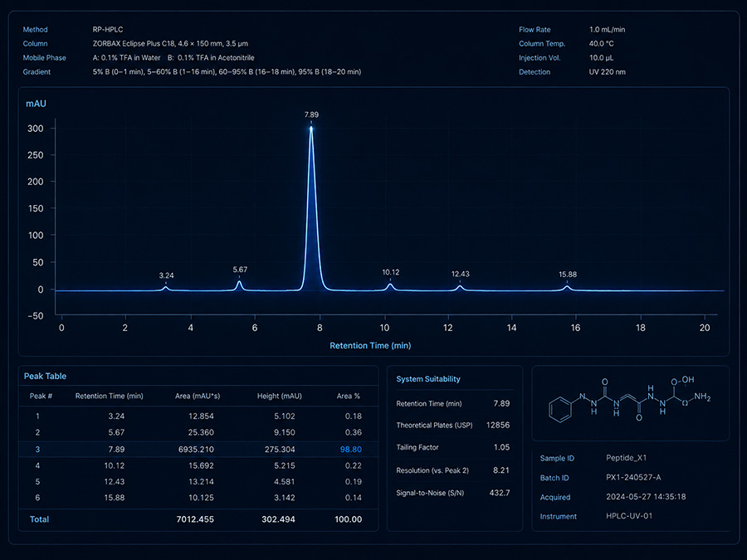This screenshot has height=560, width=747.
Task: Click the 'Height (mAU)' column header
Action: (x=279, y=397)
